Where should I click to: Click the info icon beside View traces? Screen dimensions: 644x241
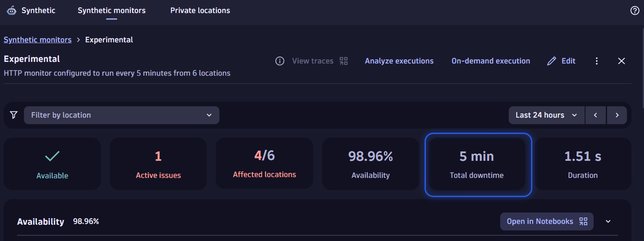click(x=280, y=61)
